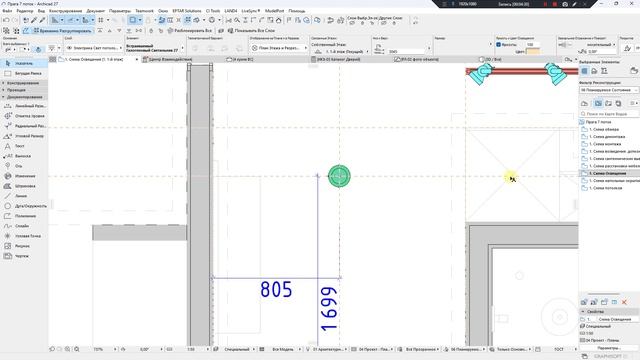Toggle the mirror reflection icon in info box
640x360 pixels.
click(563, 44)
